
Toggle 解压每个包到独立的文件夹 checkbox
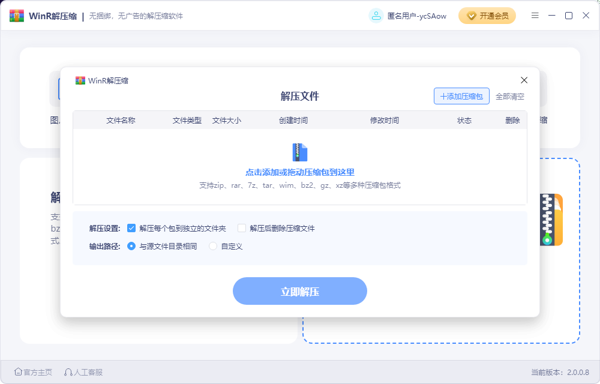point(131,228)
